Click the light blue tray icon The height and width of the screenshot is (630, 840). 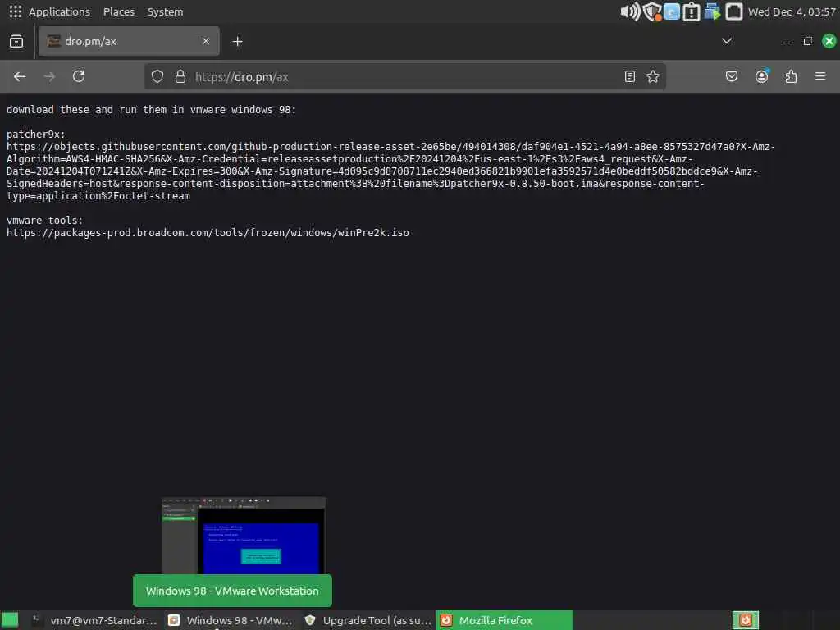[672, 11]
